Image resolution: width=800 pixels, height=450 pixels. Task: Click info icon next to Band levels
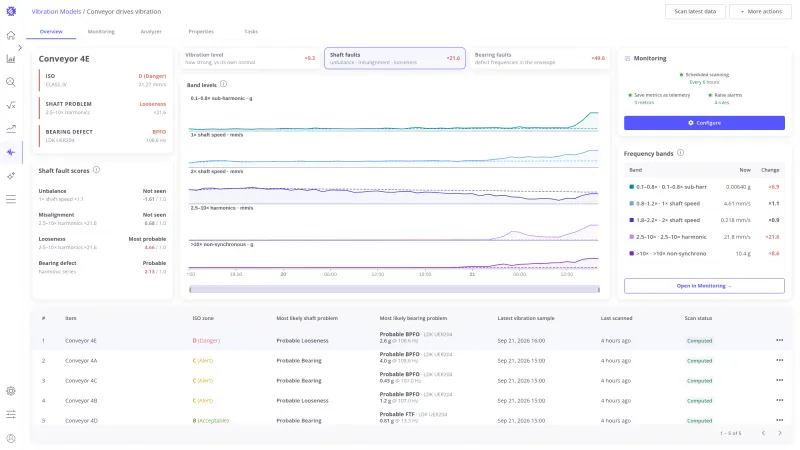223,84
